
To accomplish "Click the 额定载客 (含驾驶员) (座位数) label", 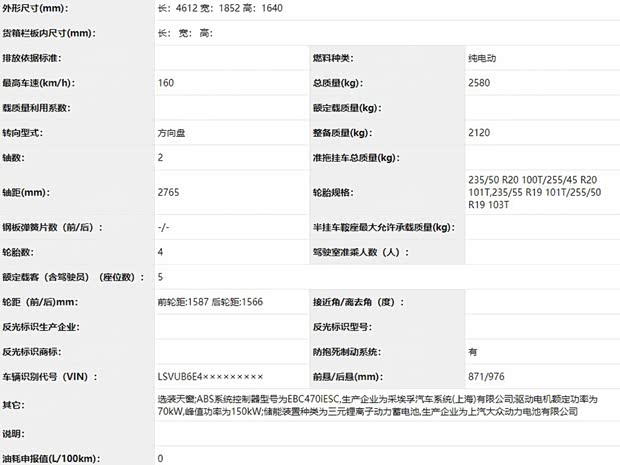I will click(x=74, y=277).
